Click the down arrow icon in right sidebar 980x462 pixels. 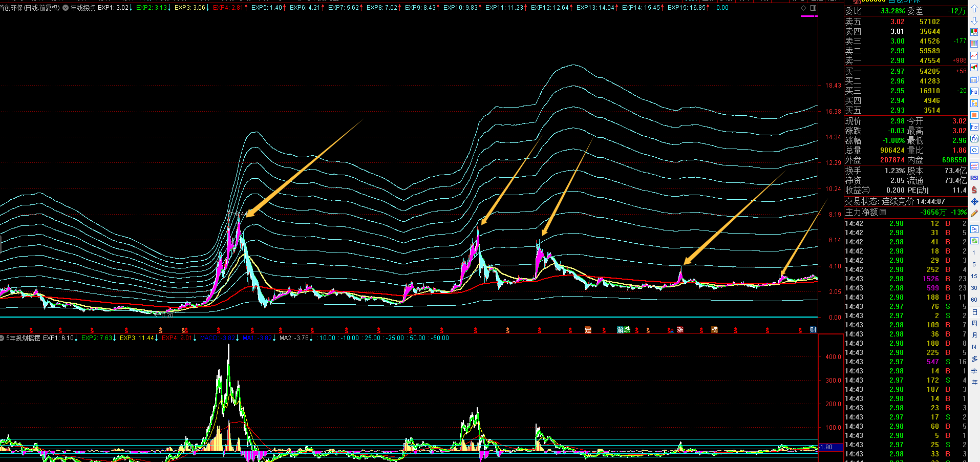click(x=974, y=20)
